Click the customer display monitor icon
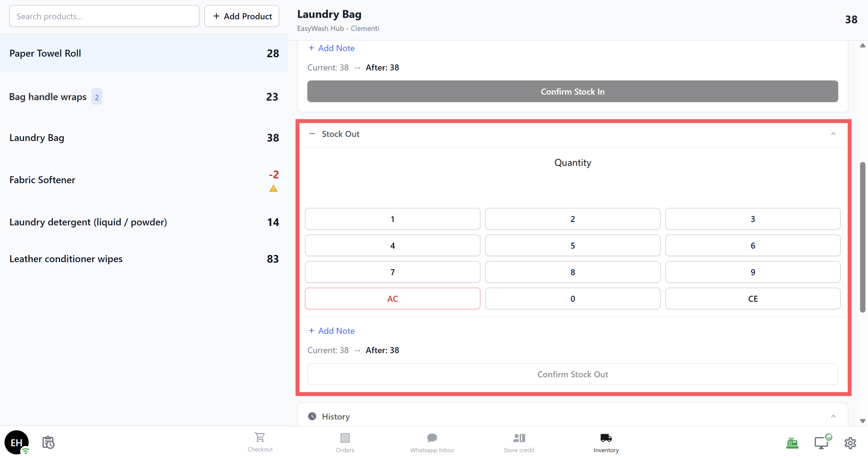The width and height of the screenshot is (868, 458). 821,443
